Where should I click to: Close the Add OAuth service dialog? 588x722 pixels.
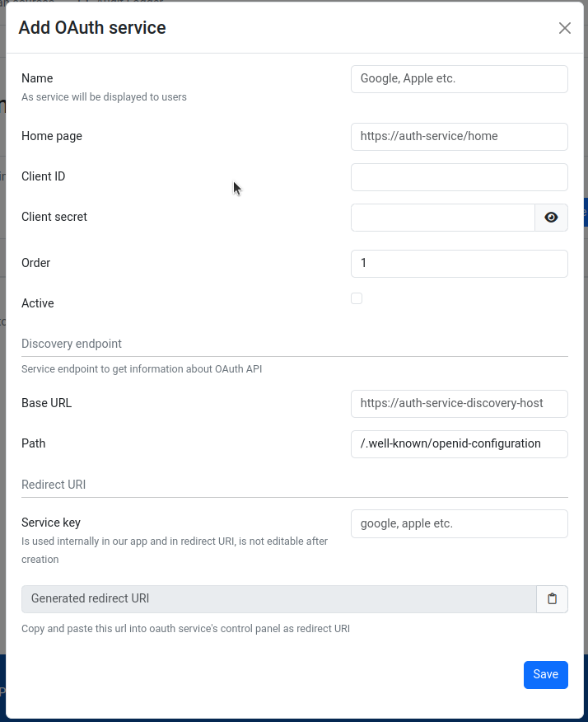[564, 28]
